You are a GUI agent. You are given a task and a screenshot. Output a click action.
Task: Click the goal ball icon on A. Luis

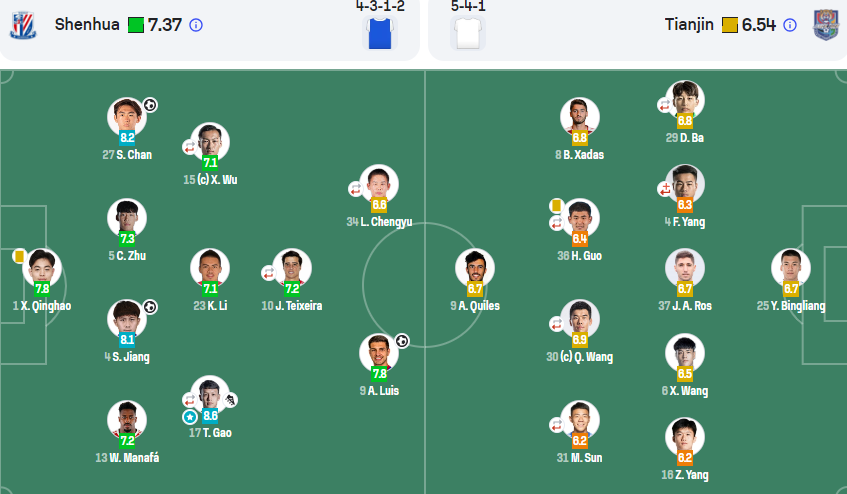coord(402,341)
